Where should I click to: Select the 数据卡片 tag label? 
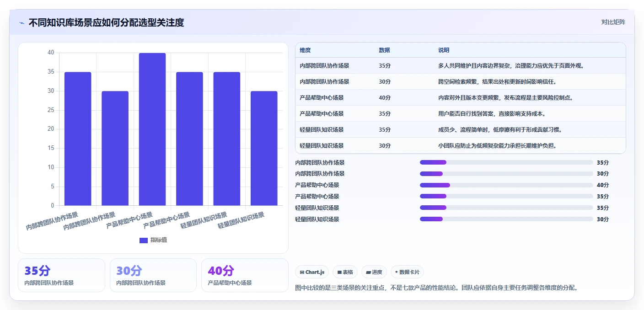point(409,272)
